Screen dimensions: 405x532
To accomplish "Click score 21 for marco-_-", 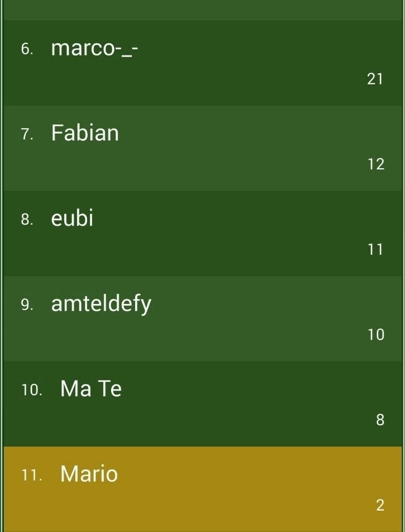I will pyautogui.click(x=375, y=79).
